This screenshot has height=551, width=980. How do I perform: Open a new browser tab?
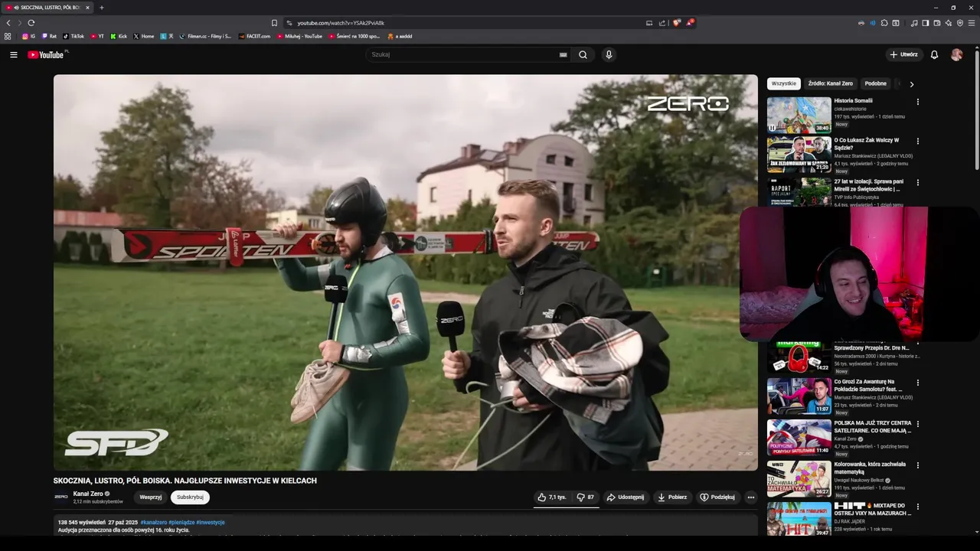pos(102,8)
